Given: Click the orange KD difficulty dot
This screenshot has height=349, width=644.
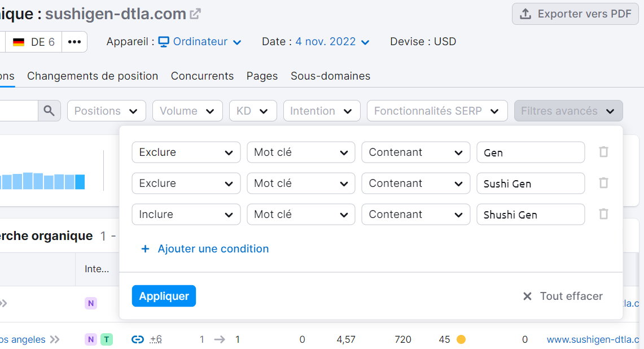Looking at the screenshot, I should coord(461,339).
